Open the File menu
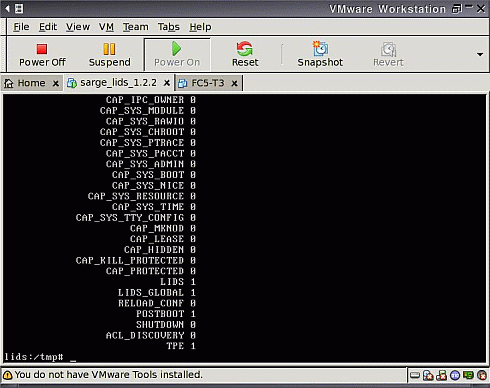The height and width of the screenshot is (388, 490). click(21, 27)
